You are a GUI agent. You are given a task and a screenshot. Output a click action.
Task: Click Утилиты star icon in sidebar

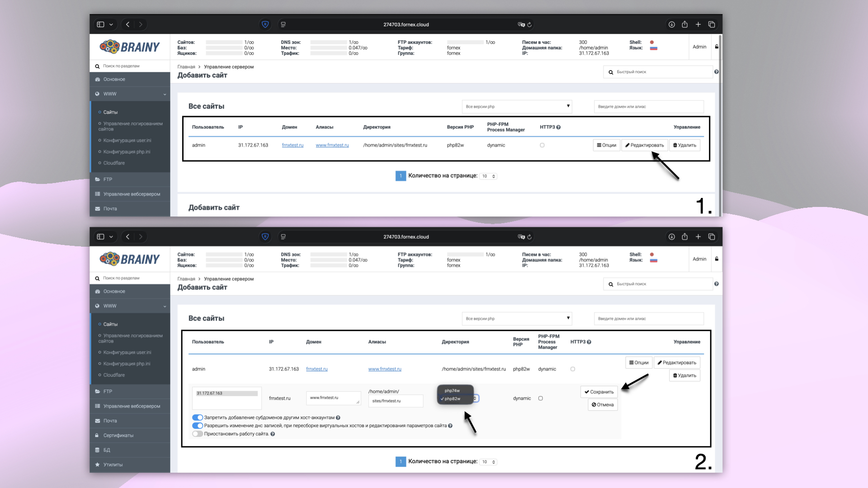click(97, 465)
